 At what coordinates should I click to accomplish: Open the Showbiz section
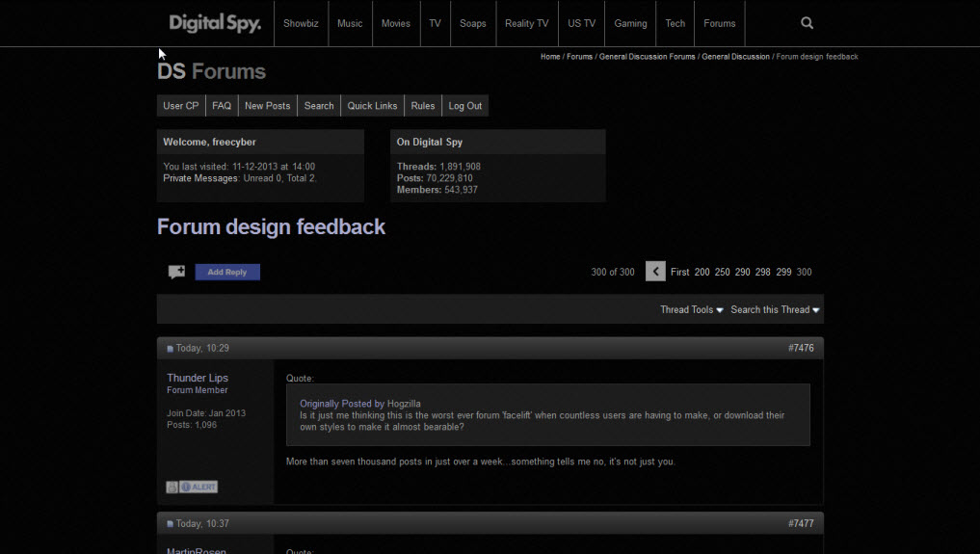(x=301, y=23)
